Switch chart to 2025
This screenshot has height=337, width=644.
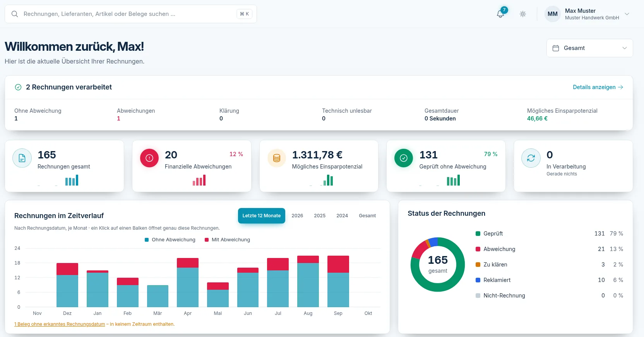320,216
